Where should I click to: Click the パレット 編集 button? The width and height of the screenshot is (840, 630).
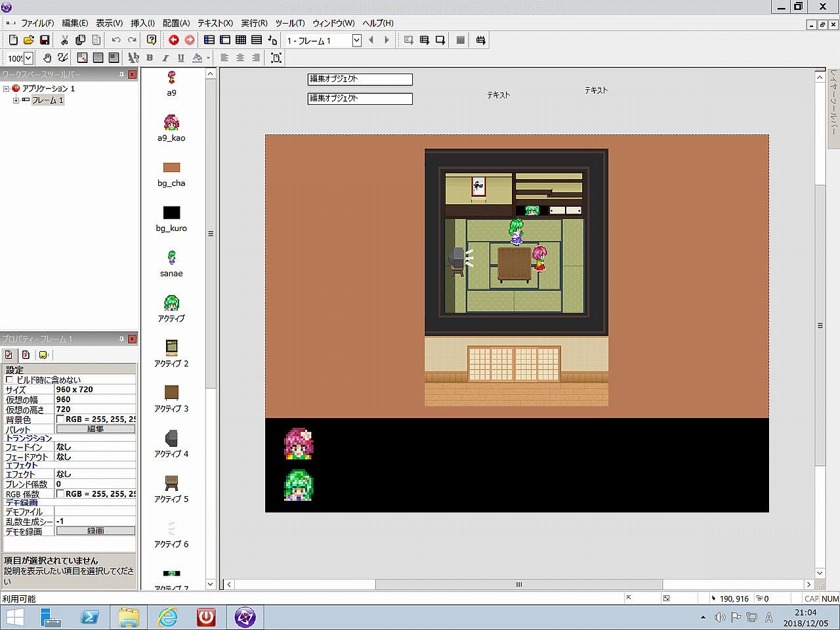(x=96, y=429)
